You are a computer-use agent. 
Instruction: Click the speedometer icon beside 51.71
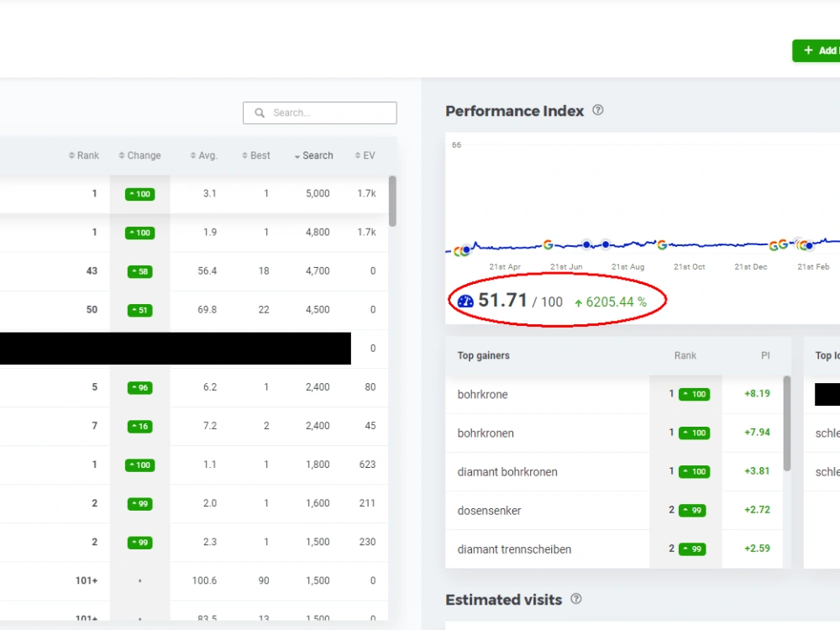coord(465,301)
